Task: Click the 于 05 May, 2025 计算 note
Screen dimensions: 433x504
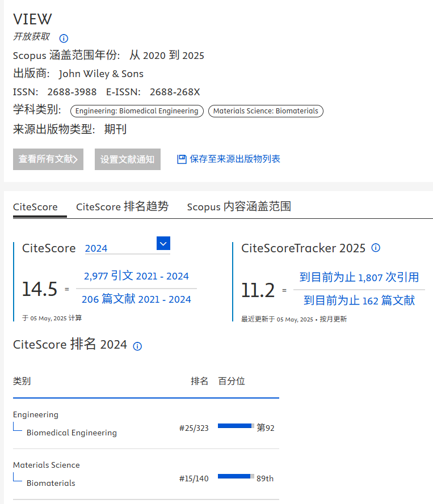Action: coord(52,318)
